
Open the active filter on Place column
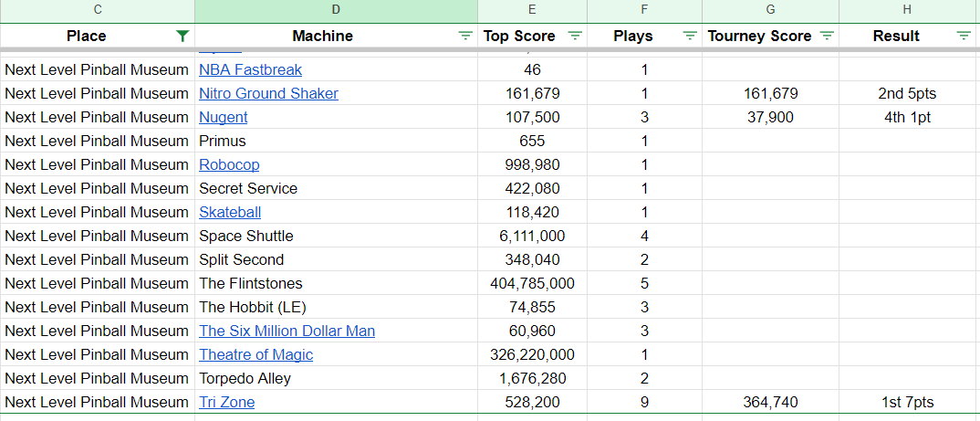click(182, 37)
